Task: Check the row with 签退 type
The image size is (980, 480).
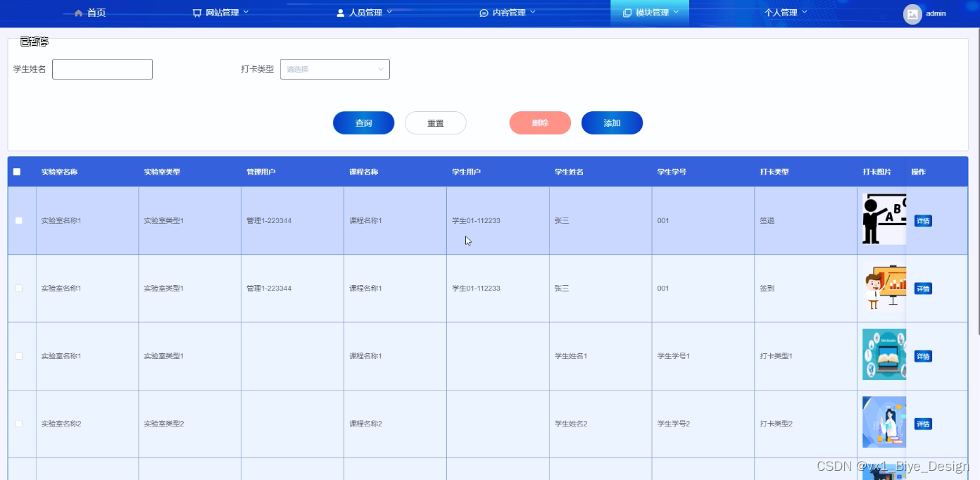Action: 19,220
